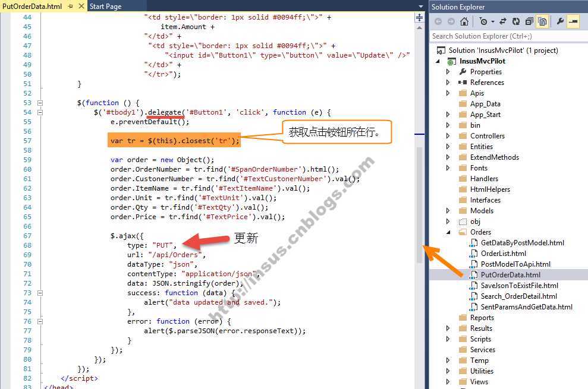Switch to the Start Page tab
588x389 pixels.
(x=105, y=7)
